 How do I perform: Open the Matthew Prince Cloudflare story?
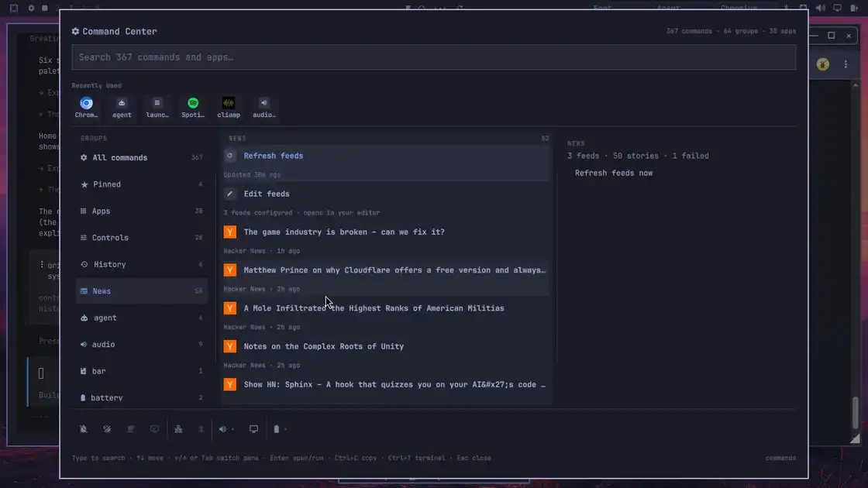tap(386, 278)
